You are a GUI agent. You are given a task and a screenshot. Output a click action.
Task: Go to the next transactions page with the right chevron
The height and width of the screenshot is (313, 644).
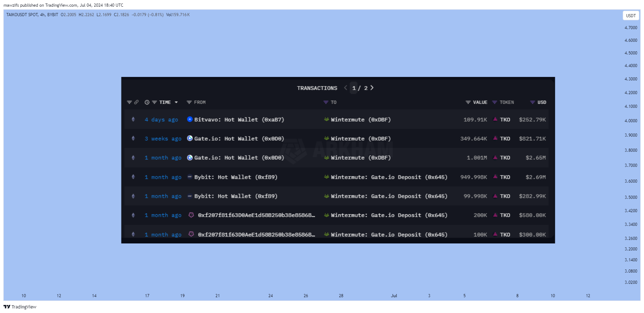pos(372,87)
